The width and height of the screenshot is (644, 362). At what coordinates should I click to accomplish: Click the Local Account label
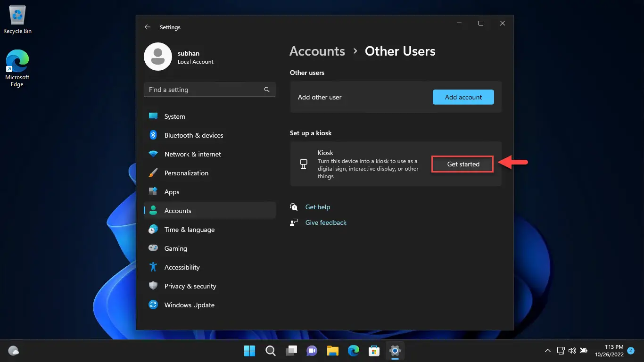196,62
